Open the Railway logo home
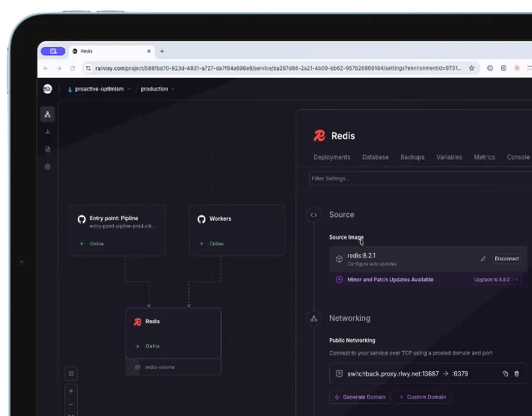Image resolution: width=532 pixels, height=416 pixels. [47, 89]
